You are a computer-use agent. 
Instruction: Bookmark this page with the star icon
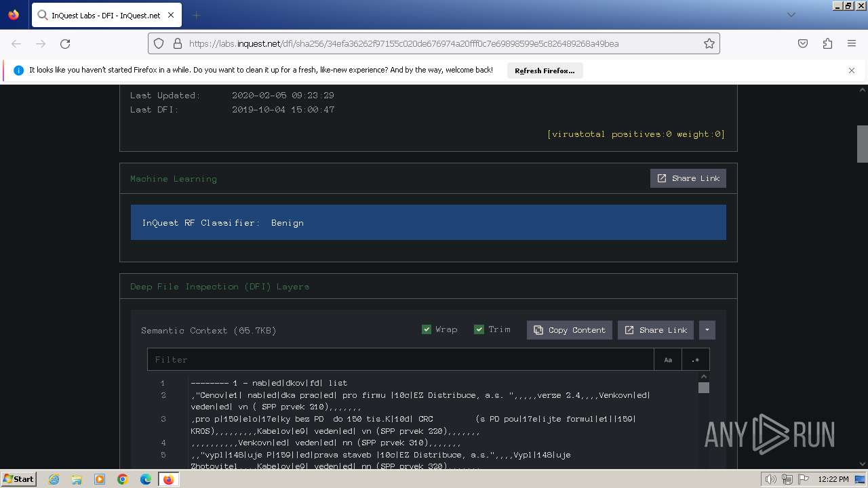[709, 43]
